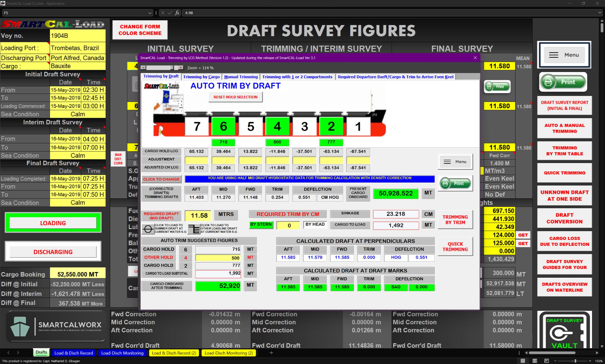Click the summer draft loadline circle icon
Viewport: 605px width, 364px height.
[148, 229]
